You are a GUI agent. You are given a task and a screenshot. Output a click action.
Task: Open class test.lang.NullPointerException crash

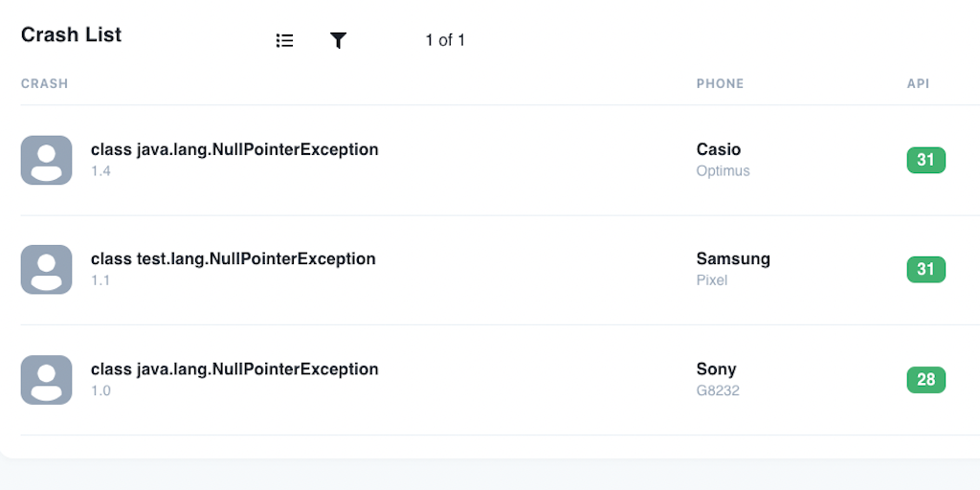click(x=233, y=258)
